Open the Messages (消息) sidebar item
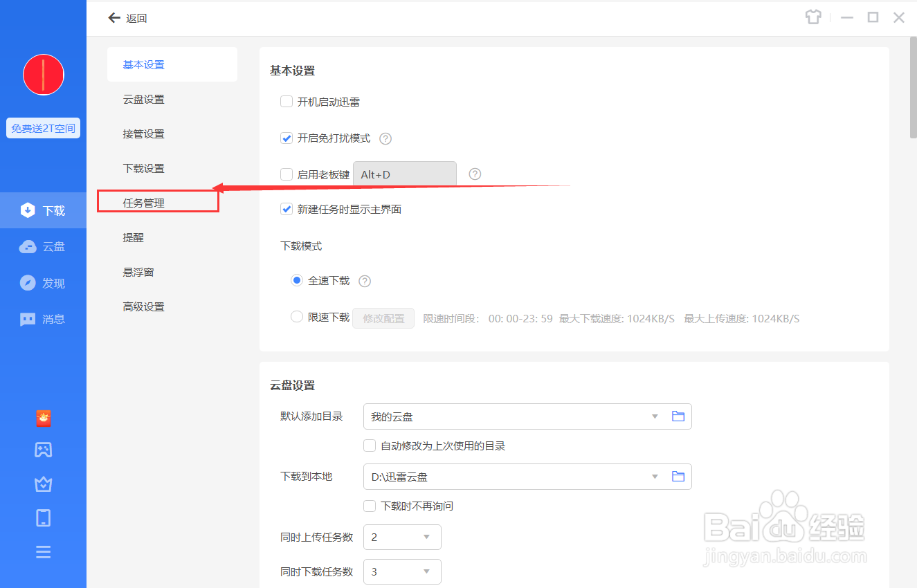Viewport: 917px width, 588px height. tap(43, 319)
